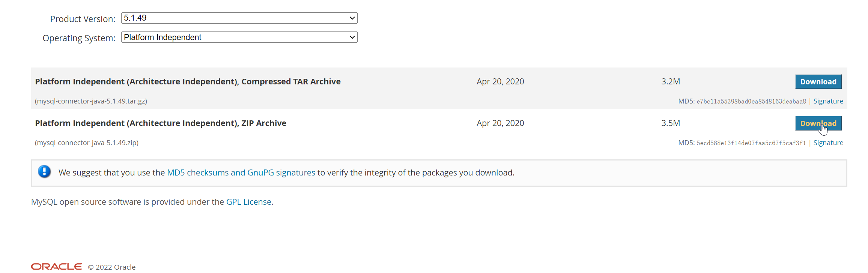Open Signature link for tar.gz file

[x=828, y=101]
